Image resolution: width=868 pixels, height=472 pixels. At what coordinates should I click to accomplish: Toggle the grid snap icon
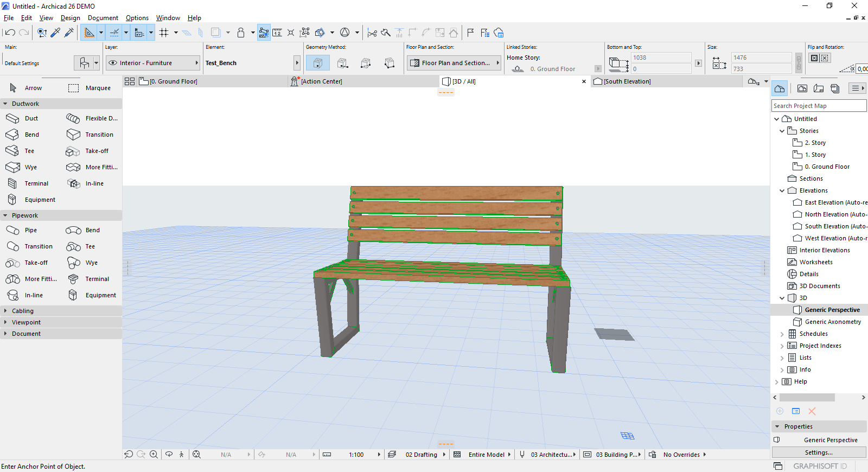click(164, 33)
